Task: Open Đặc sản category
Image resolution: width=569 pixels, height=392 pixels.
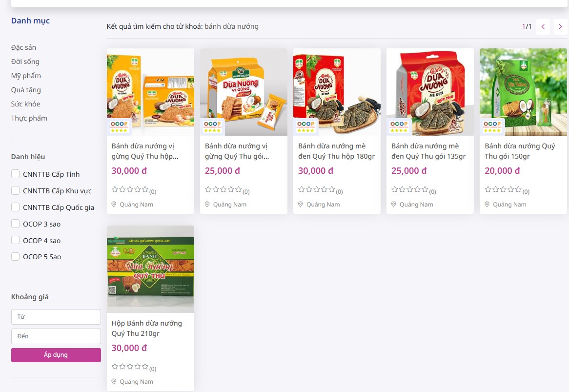Action: 23,47
